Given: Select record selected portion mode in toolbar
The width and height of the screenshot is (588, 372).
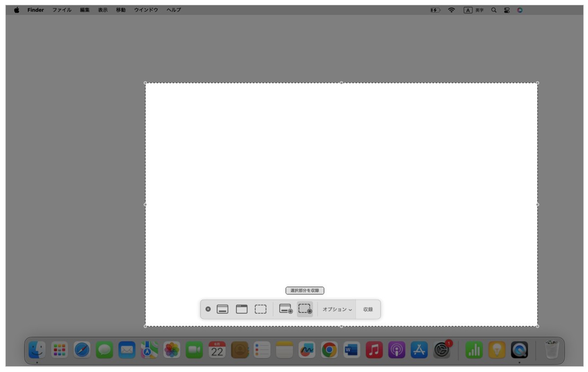Looking at the screenshot, I should pyautogui.click(x=305, y=309).
